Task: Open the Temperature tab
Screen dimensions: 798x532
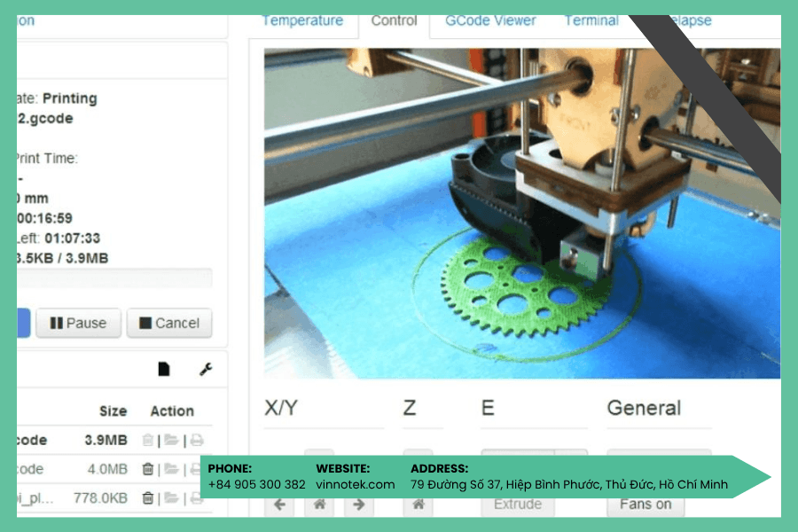Action: [302, 20]
